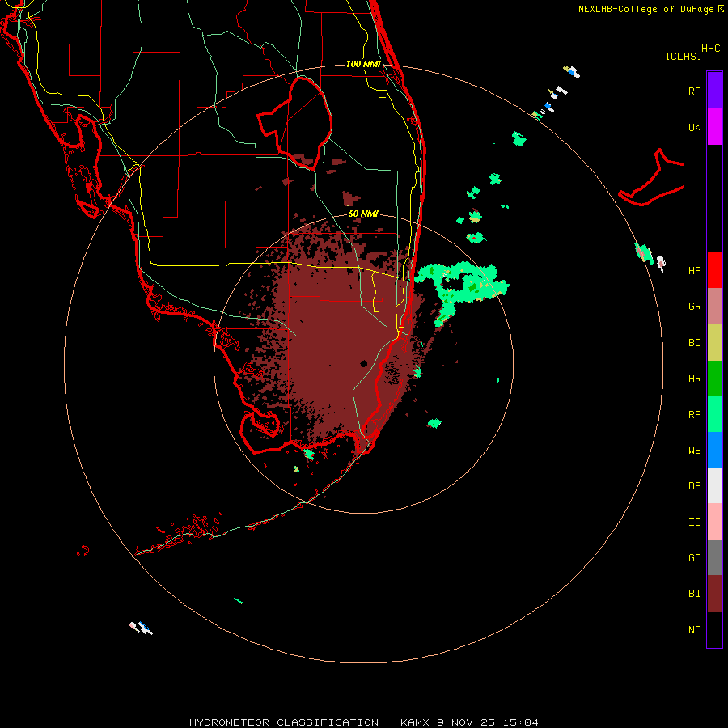728x728 pixels.
Task: Click the UK legend label
Action: [694, 127]
